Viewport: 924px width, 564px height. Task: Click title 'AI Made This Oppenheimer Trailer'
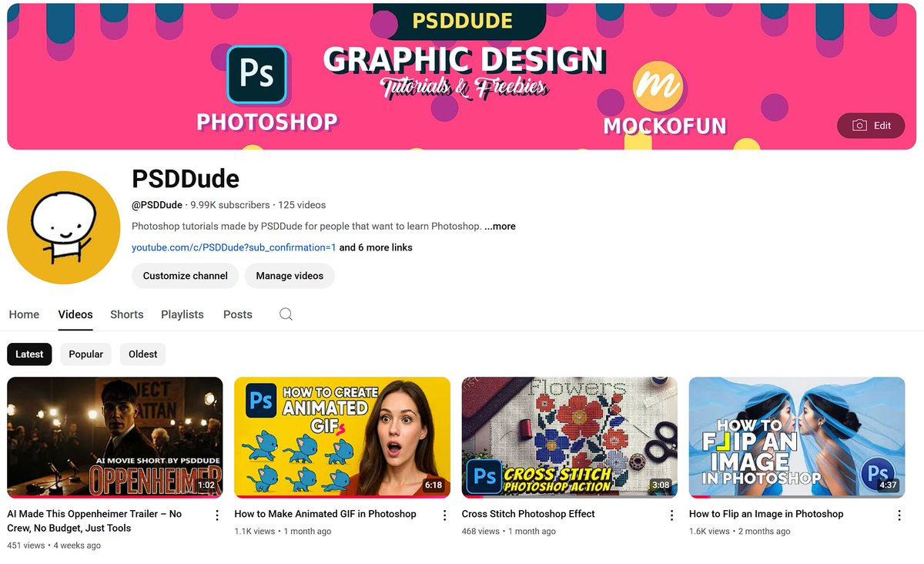95,521
